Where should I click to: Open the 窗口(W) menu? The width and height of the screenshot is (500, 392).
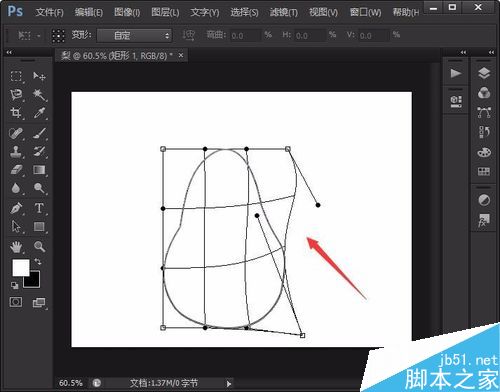(365, 13)
